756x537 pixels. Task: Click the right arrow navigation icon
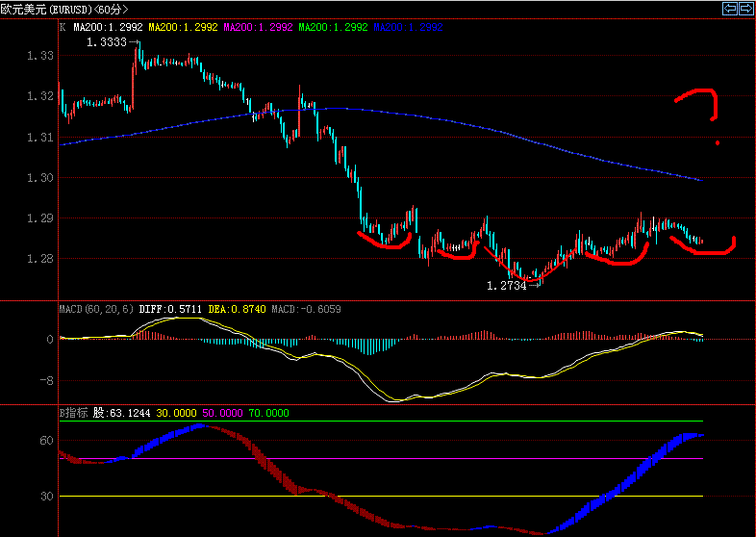click(x=745, y=9)
